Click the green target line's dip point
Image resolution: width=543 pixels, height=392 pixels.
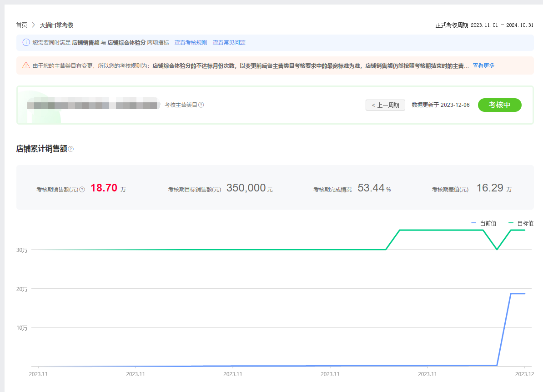[x=497, y=249]
